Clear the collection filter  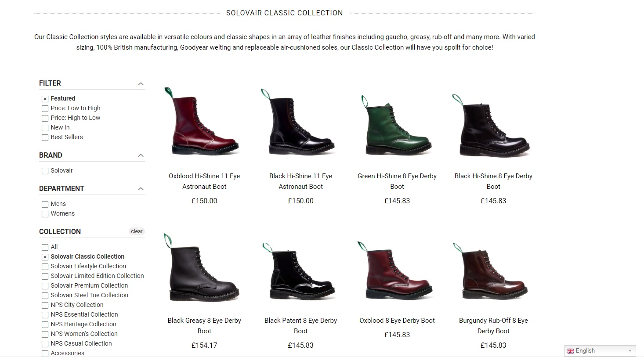[x=137, y=231]
